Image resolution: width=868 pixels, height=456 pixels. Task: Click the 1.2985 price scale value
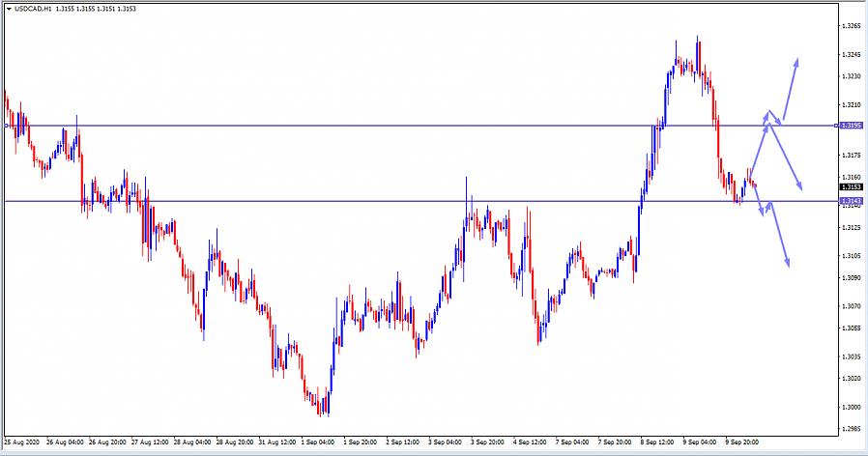point(852,429)
